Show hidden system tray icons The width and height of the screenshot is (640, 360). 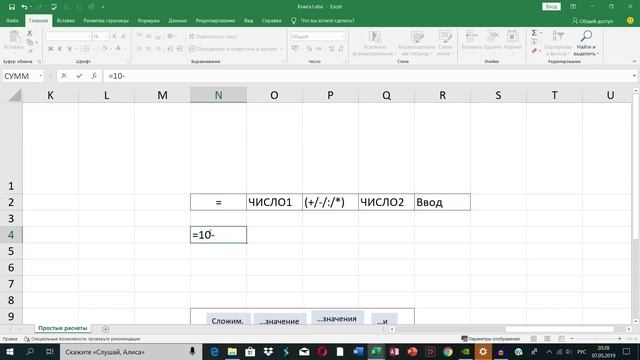point(549,351)
